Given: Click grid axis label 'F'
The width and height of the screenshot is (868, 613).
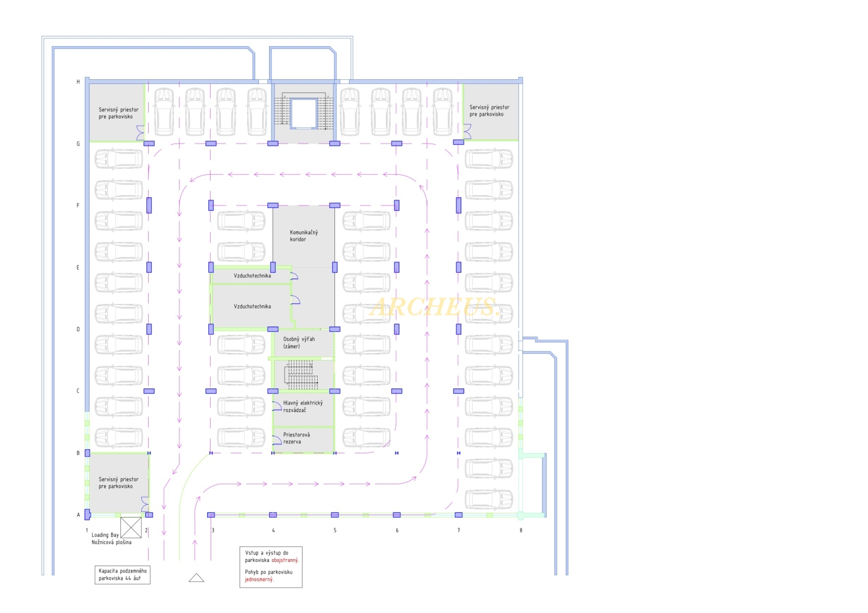Looking at the screenshot, I should click(78, 205).
